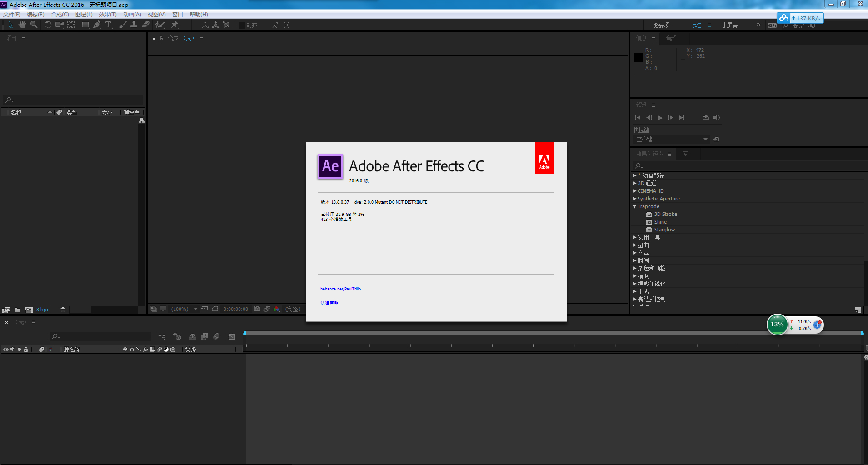Image resolution: width=868 pixels, height=465 pixels.
Task: Create a new folder in Project panel
Action: [18, 310]
